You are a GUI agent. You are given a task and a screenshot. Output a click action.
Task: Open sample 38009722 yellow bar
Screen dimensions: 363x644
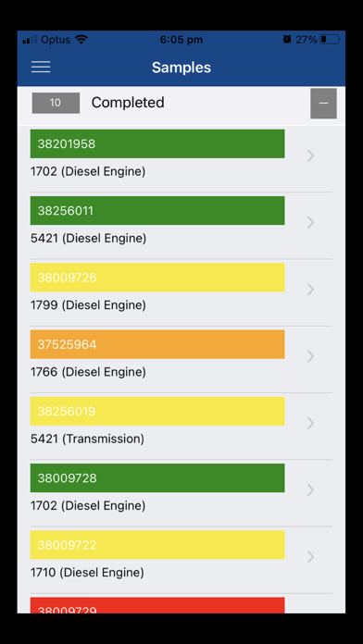tap(157, 545)
